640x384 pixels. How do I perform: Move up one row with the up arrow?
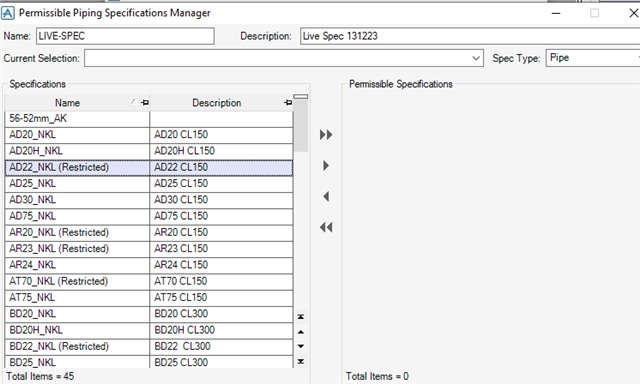pyautogui.click(x=301, y=332)
